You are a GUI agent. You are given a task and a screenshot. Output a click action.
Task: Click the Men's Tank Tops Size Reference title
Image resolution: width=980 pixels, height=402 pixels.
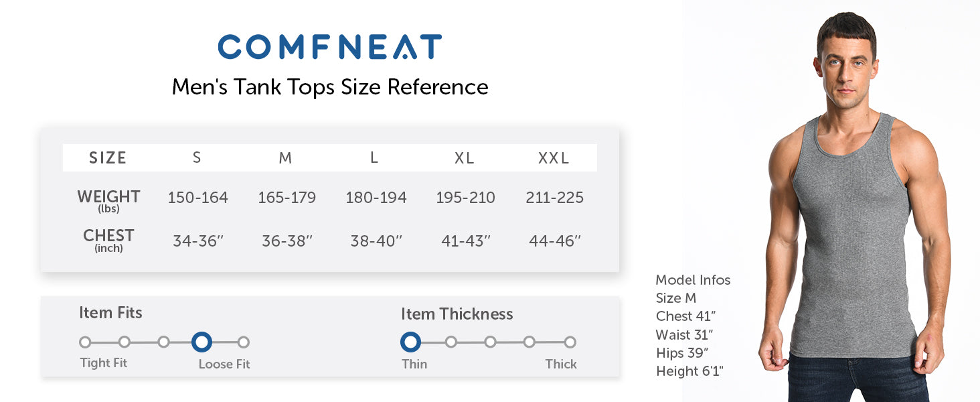pyautogui.click(x=330, y=87)
